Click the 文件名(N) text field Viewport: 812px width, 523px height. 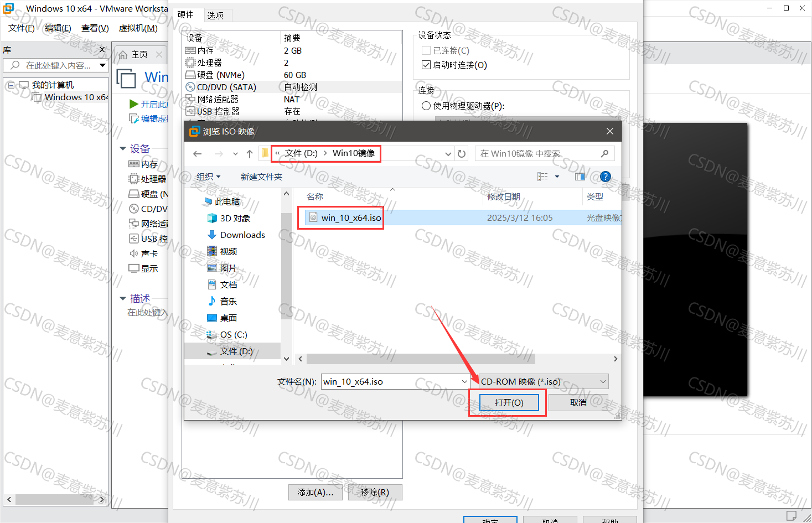coord(391,381)
